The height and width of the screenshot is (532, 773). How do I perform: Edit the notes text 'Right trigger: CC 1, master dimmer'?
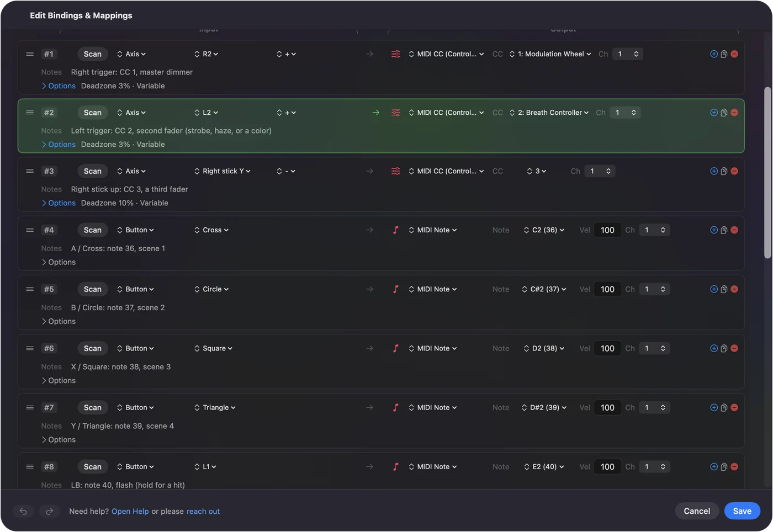pos(132,72)
